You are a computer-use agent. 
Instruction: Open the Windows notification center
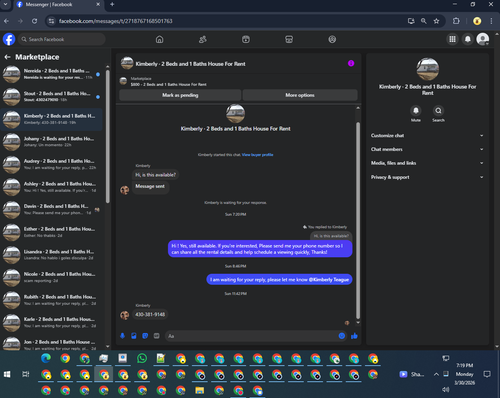pos(487,374)
